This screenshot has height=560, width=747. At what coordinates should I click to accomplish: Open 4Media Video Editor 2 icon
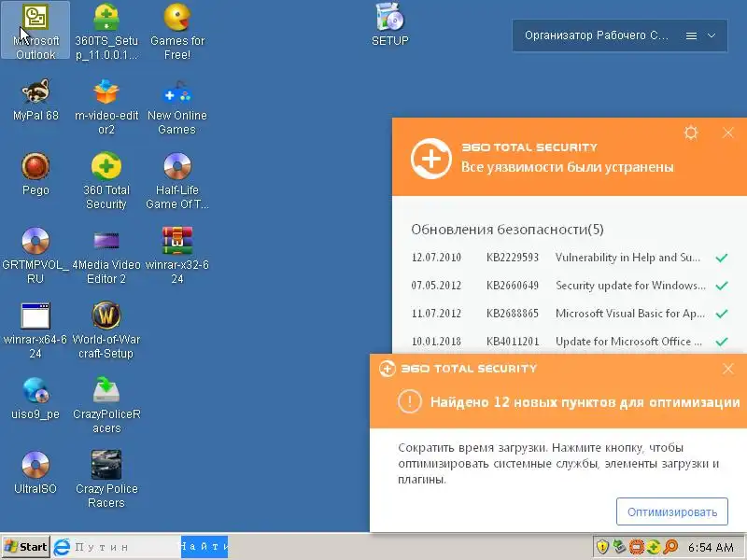pos(106,256)
